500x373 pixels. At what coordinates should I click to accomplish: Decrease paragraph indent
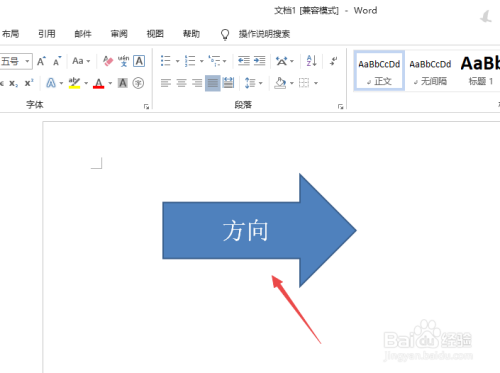tap(244, 61)
